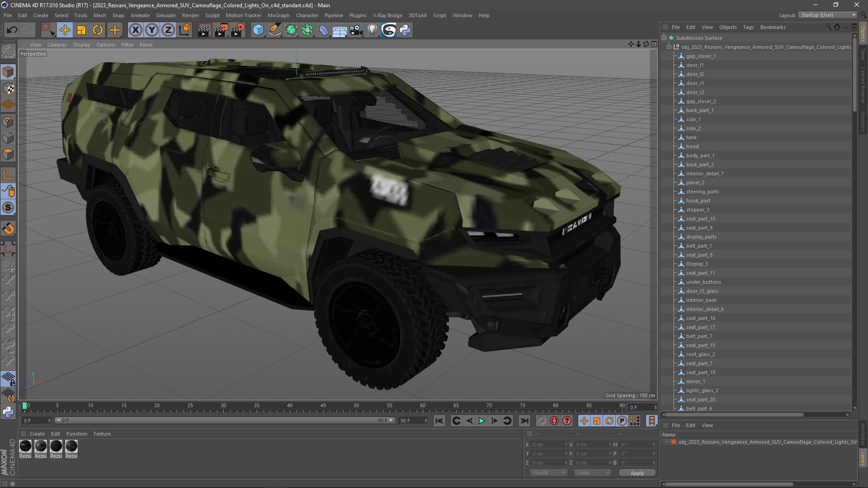
Task: Open the Objects vertical side tab
Action: pos(863,33)
